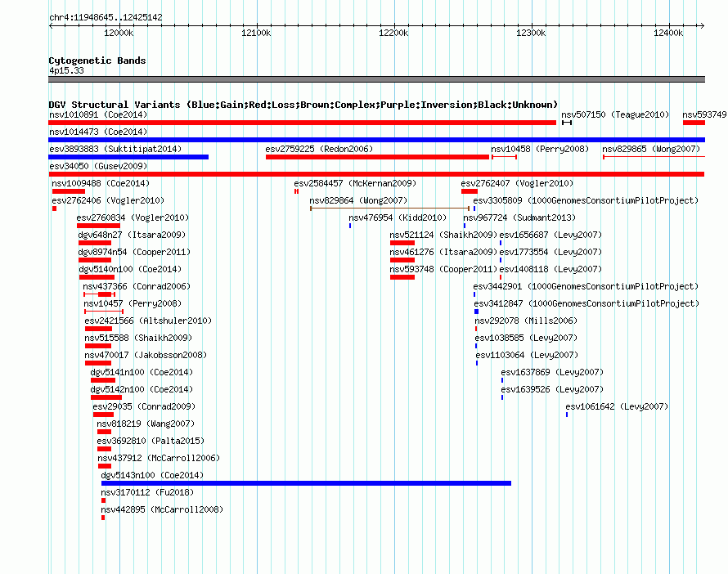
Task: Select nsv470017 (Jakobsson2008) label
Action: coord(146,355)
